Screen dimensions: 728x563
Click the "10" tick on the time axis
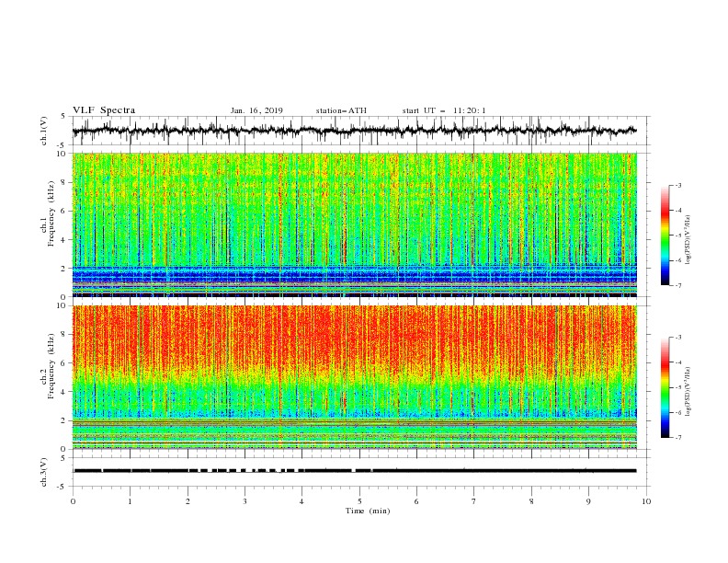point(646,501)
